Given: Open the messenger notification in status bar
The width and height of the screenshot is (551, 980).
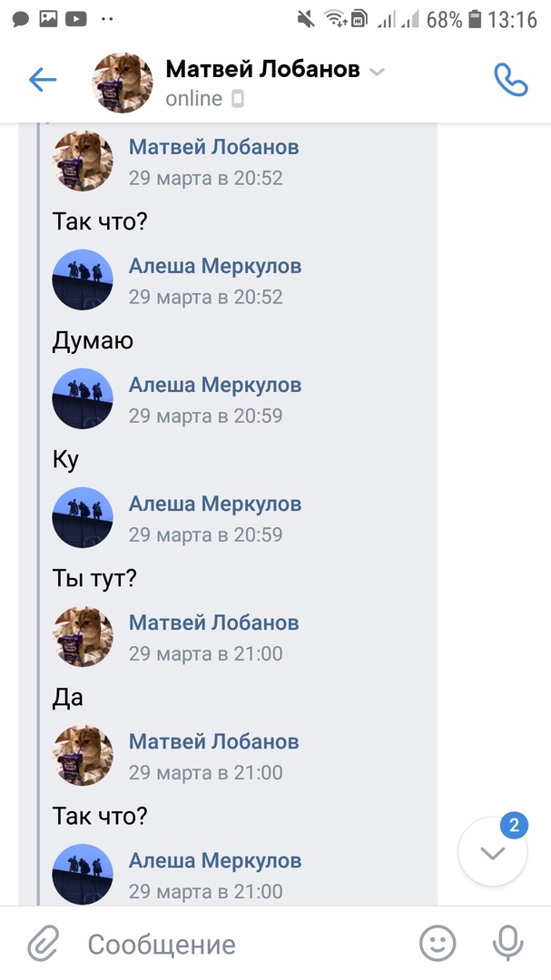Looking at the screenshot, I should click(x=22, y=18).
